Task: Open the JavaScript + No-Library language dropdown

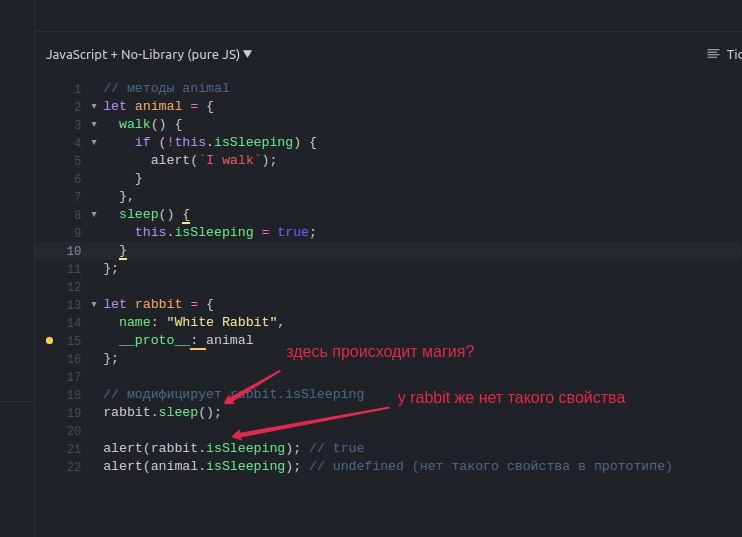Action: (149, 54)
